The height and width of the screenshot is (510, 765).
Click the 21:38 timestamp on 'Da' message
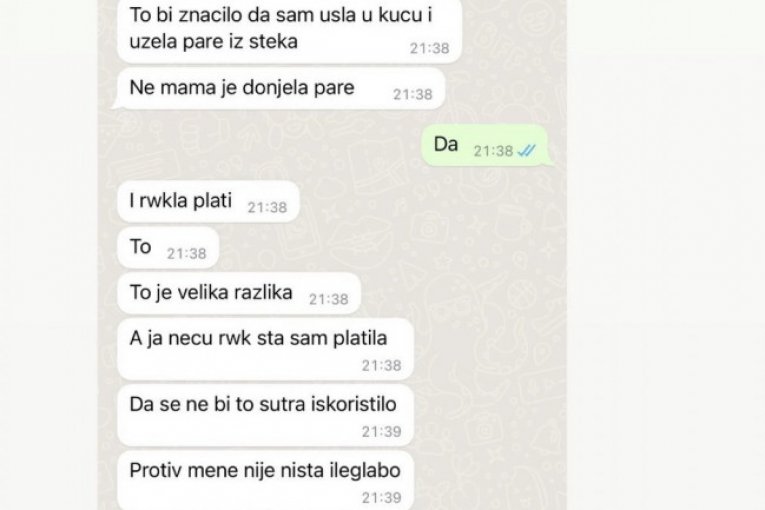[x=493, y=151]
